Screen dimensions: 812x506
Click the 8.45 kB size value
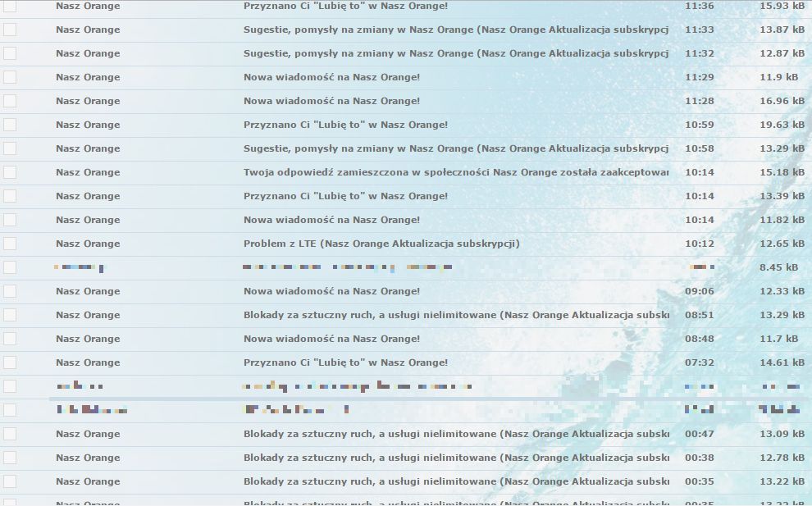(781, 267)
